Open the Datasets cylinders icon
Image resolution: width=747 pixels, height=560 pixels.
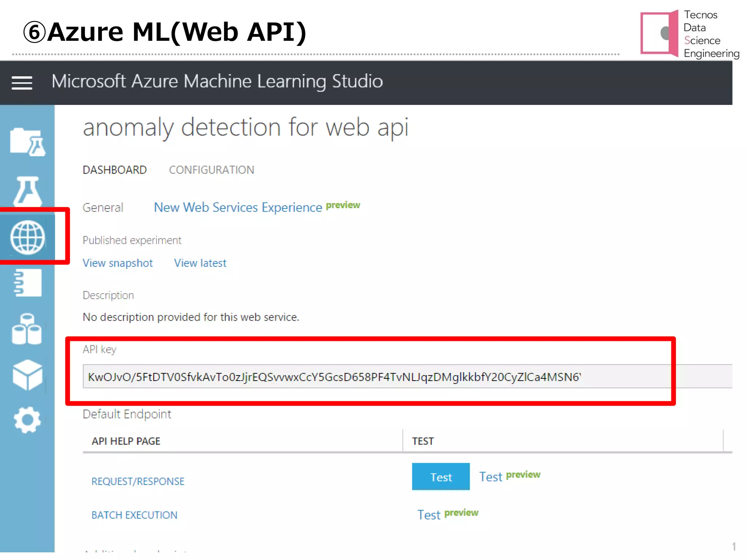tap(27, 329)
